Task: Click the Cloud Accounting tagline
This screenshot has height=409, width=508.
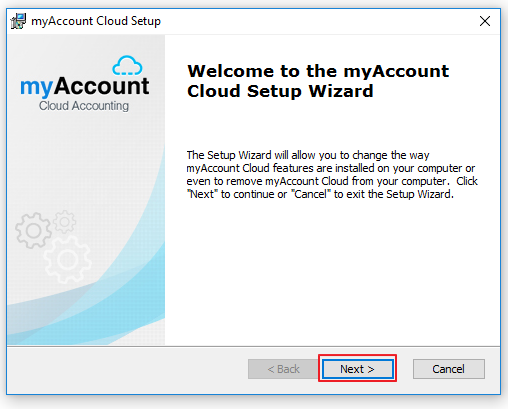Action: [x=84, y=106]
